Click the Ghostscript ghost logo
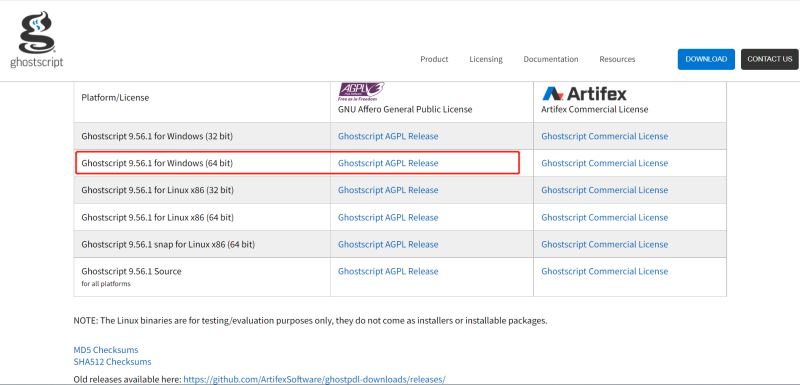800x385 pixels. pos(36,40)
